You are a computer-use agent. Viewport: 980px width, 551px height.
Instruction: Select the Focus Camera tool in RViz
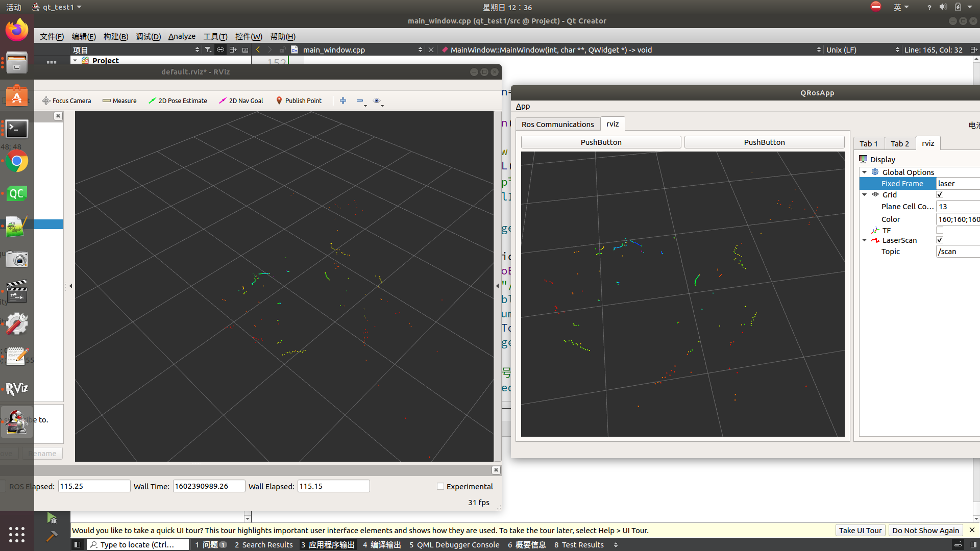tap(66, 101)
